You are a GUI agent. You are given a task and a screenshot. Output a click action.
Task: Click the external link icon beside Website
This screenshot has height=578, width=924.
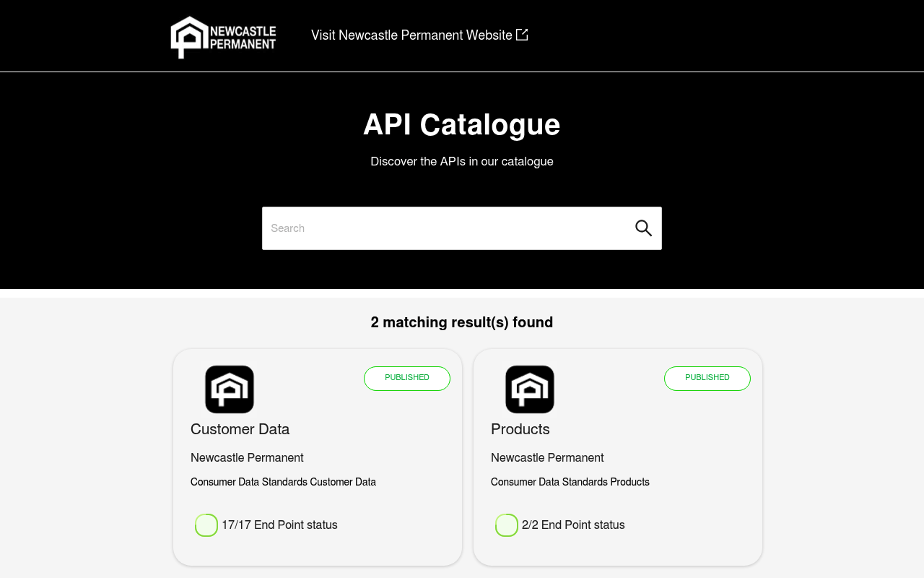(522, 35)
